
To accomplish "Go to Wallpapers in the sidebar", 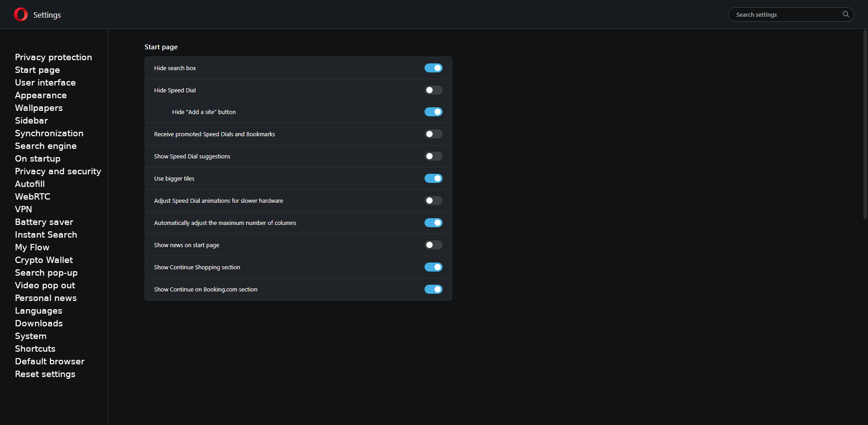I will (x=39, y=108).
